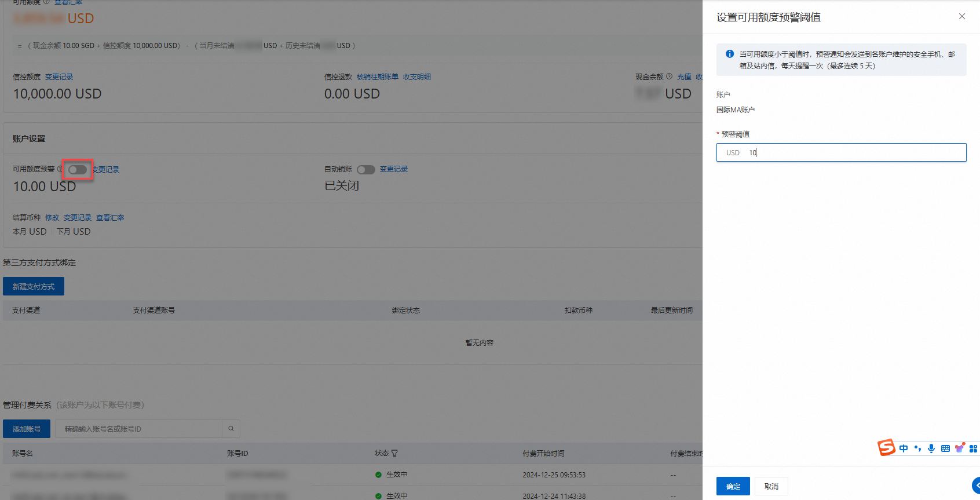Image resolution: width=980 pixels, height=500 pixels.
Task: Open 变更记录 link next to 信控额度
Action: point(59,77)
